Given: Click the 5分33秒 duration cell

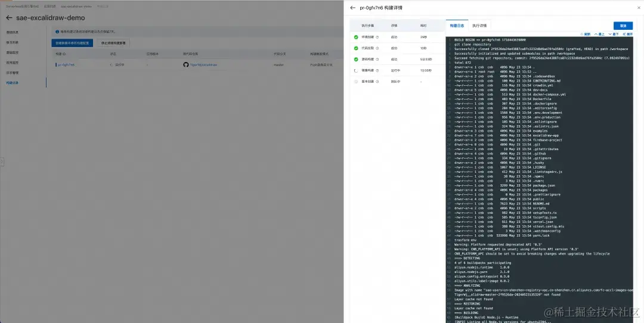Looking at the screenshot, I should coord(426,59).
